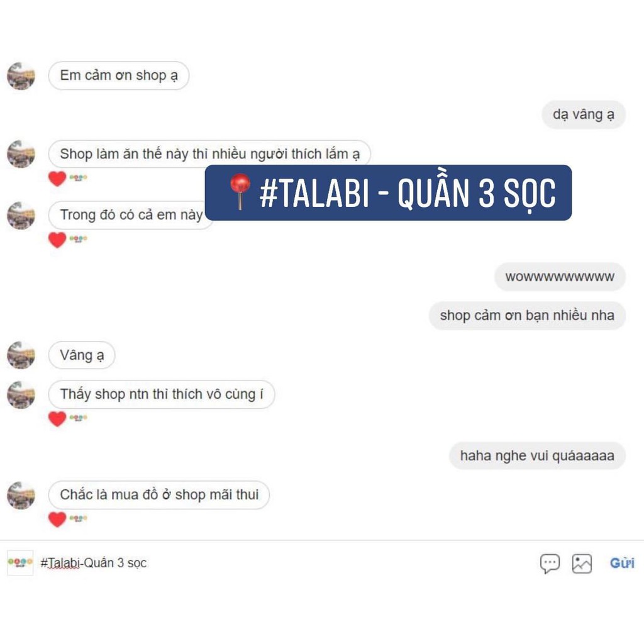Image resolution: width=644 pixels, height=644 pixels.
Task: Select the 'Em cảm ơn shop ạ' message bubble
Action: 119,75
